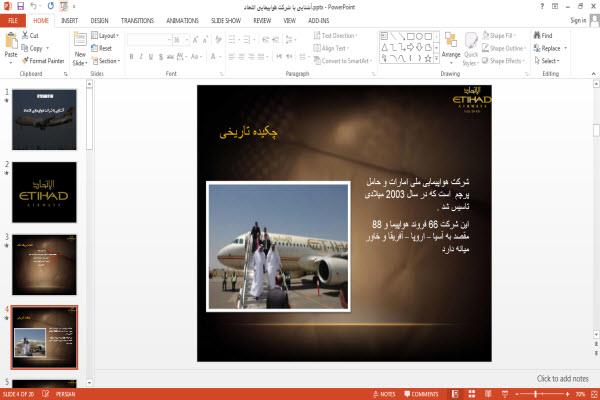Click the Undo arrow in title bar
The height and width of the screenshot is (400, 600).
click(34, 6)
